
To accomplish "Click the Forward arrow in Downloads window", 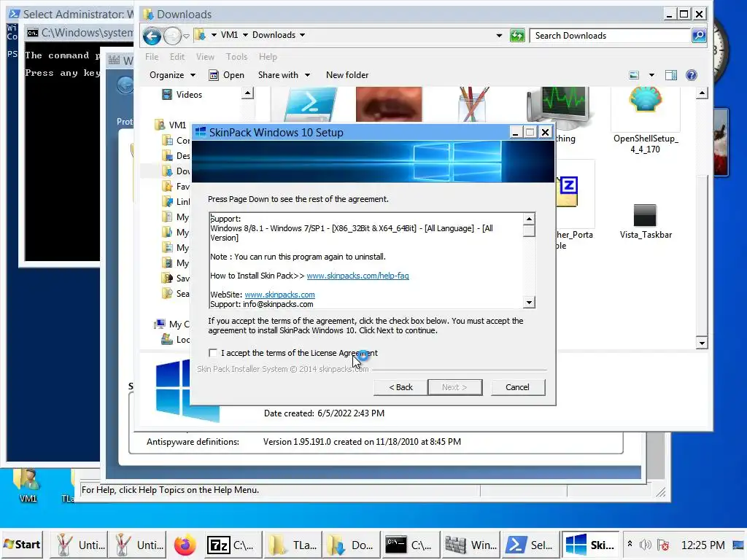I will [x=172, y=36].
